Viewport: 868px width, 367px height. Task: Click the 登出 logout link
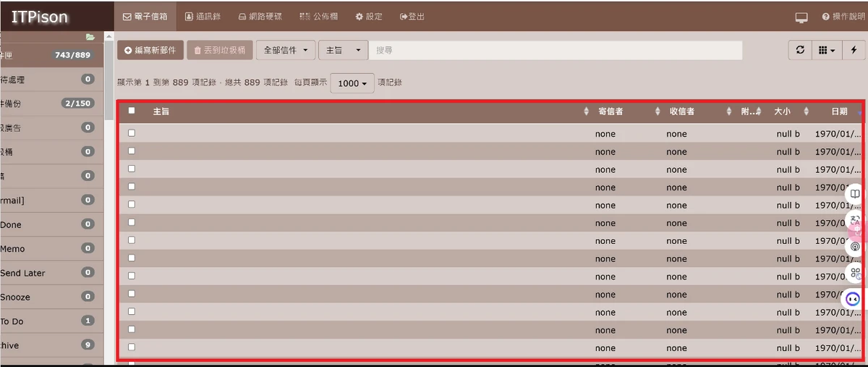point(412,16)
